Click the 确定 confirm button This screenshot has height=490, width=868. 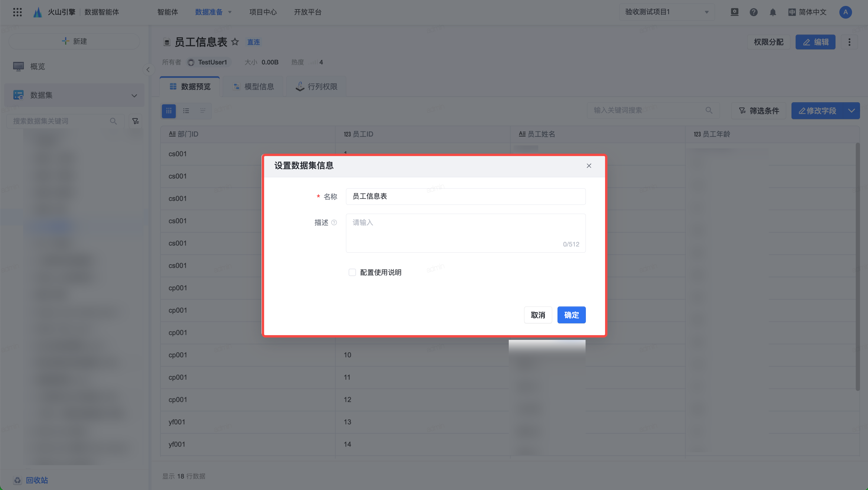571,315
